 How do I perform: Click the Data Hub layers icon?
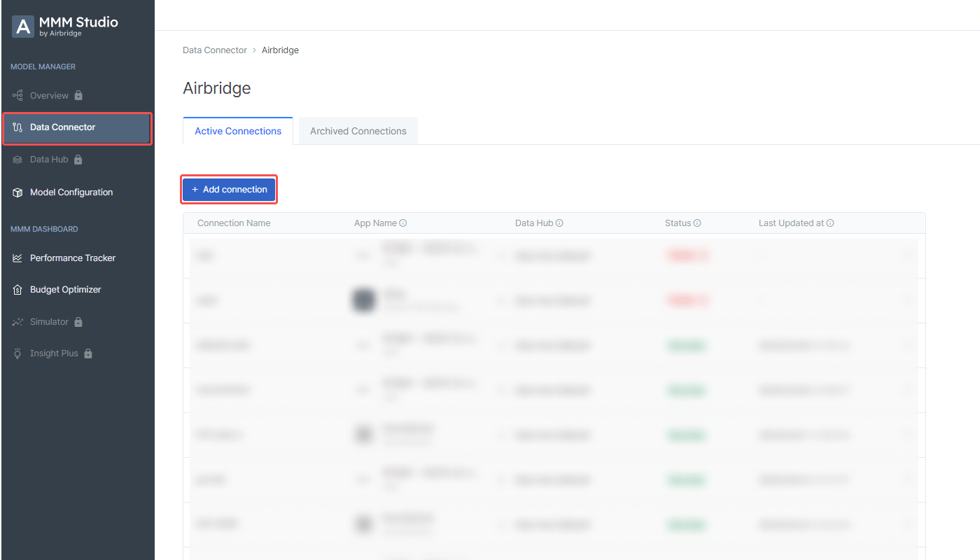pyautogui.click(x=18, y=160)
